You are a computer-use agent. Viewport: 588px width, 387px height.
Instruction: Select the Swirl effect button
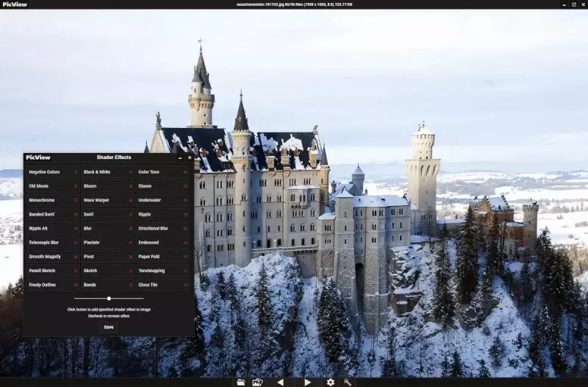tap(107, 214)
